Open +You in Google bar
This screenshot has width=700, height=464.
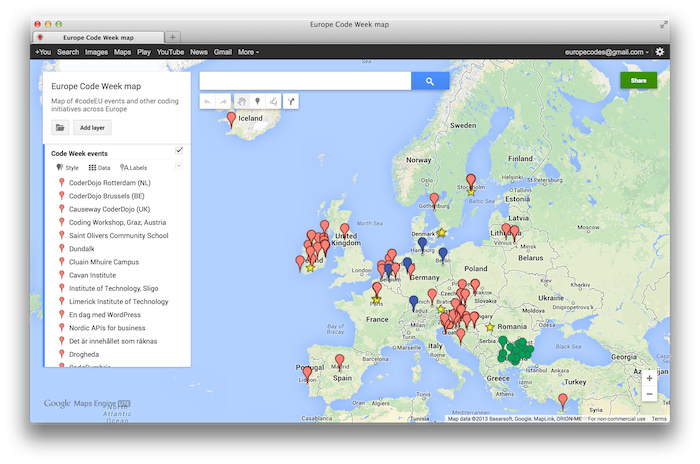pyautogui.click(x=43, y=52)
